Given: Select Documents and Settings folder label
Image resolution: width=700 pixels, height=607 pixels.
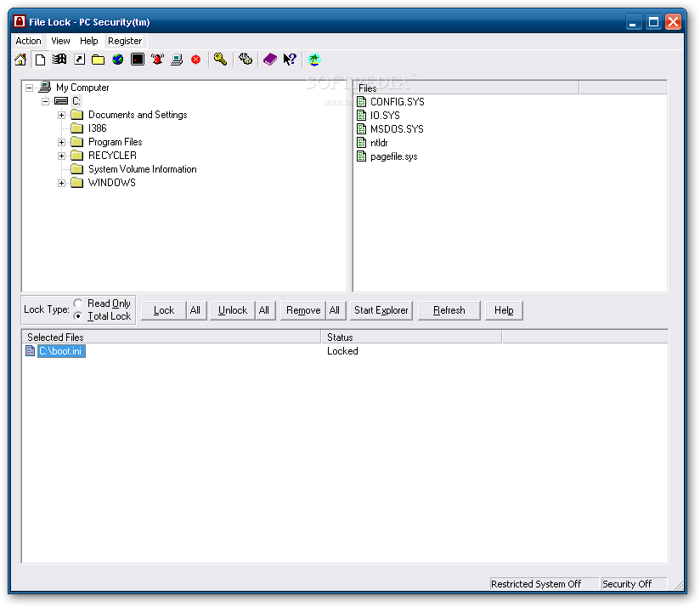Looking at the screenshot, I should (138, 114).
